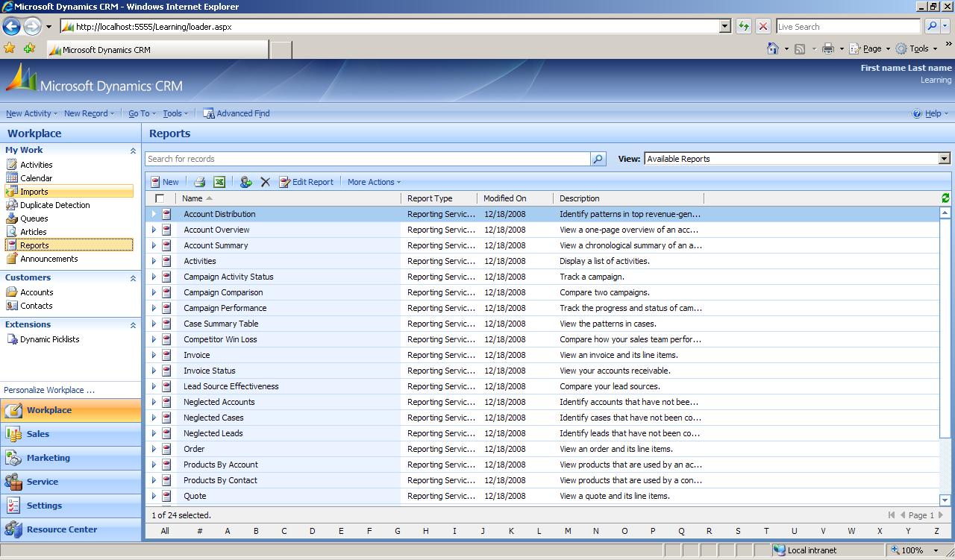The width and height of the screenshot is (955, 560).
Task: Expand the Invoice Status row arrow
Action: pyautogui.click(x=154, y=371)
